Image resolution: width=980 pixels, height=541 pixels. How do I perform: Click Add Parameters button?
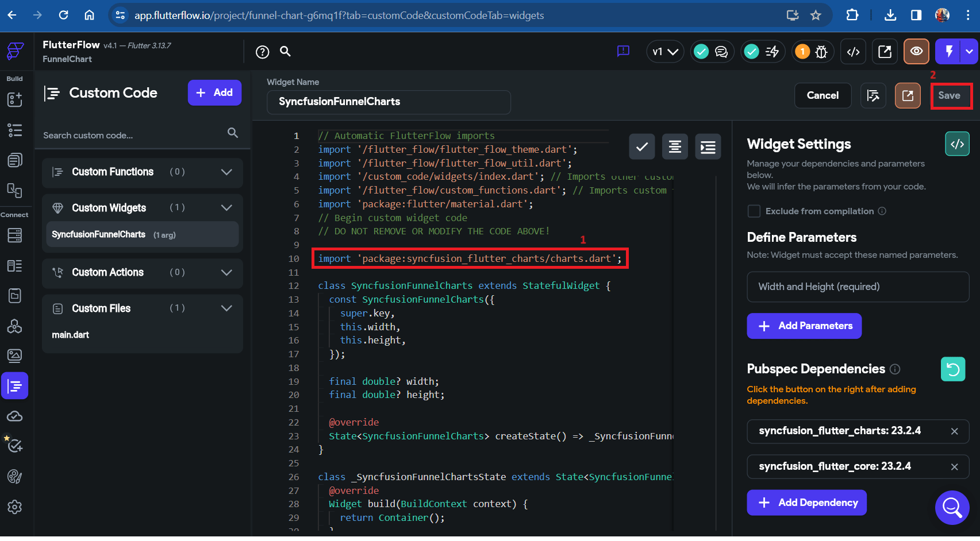point(804,326)
